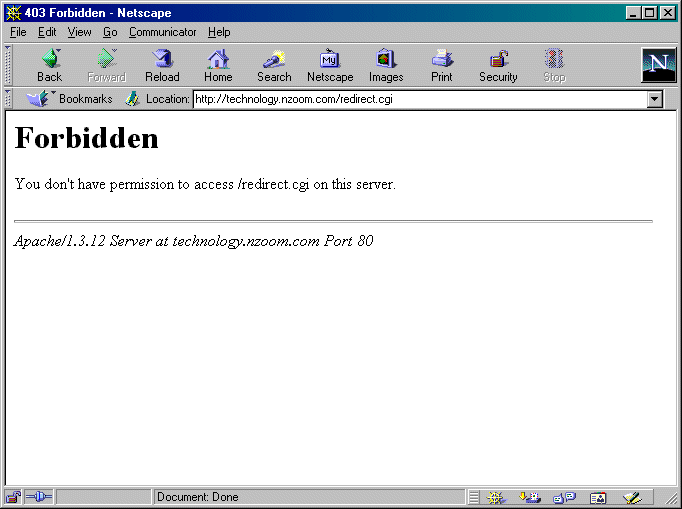Screen dimensions: 682x509
Task: Collapse the navigation toolbar via its left grip
Action: 9,65
